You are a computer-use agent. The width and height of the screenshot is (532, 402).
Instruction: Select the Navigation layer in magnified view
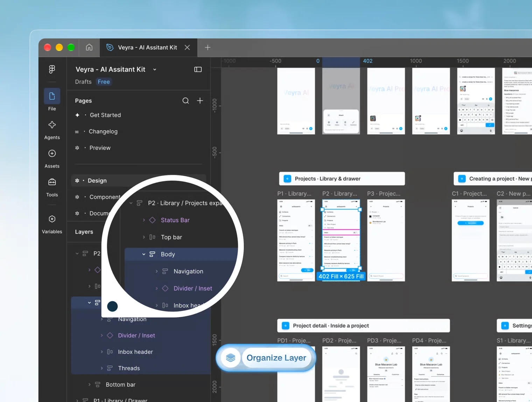click(188, 271)
